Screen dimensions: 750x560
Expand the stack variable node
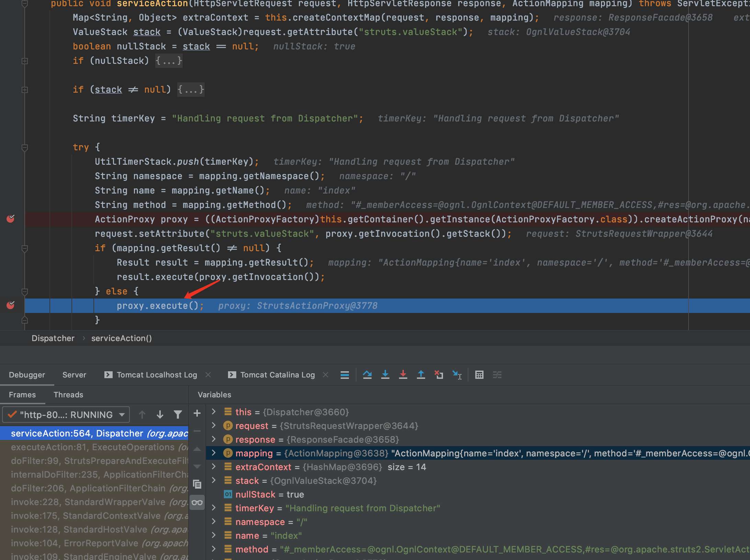pyautogui.click(x=214, y=480)
